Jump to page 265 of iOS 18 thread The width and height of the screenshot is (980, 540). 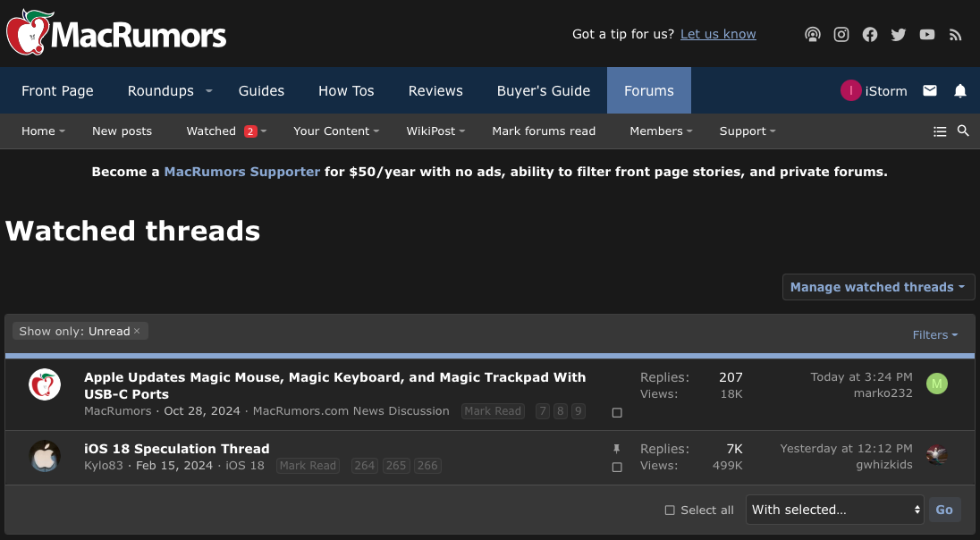[395, 466]
